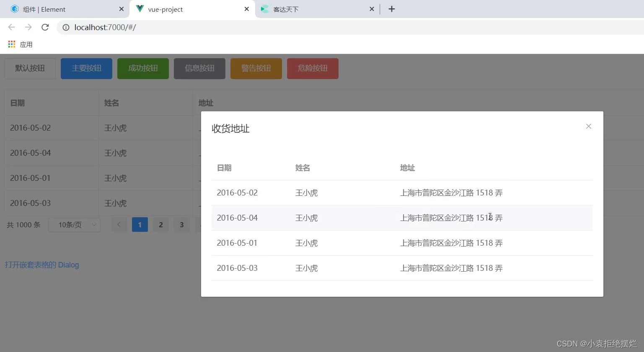This screenshot has width=644, height=352.
Task: Click 王小虎 in the dialog's 2016-05-04 row
Action: 306,218
